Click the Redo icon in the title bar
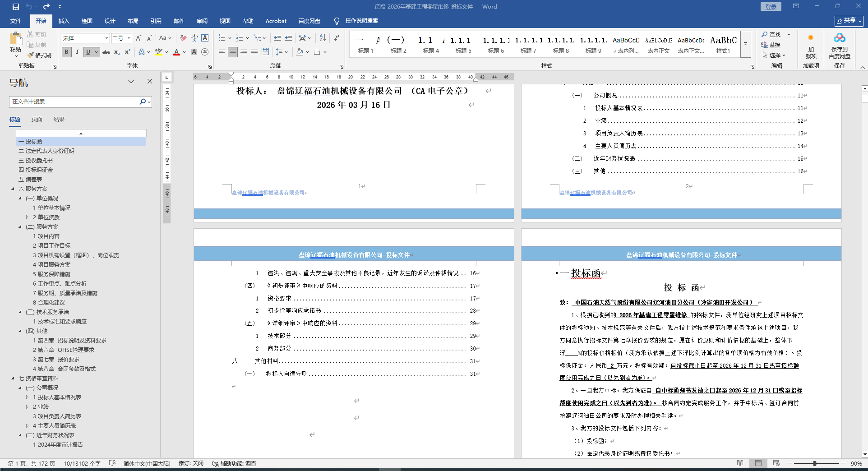 pos(46,7)
